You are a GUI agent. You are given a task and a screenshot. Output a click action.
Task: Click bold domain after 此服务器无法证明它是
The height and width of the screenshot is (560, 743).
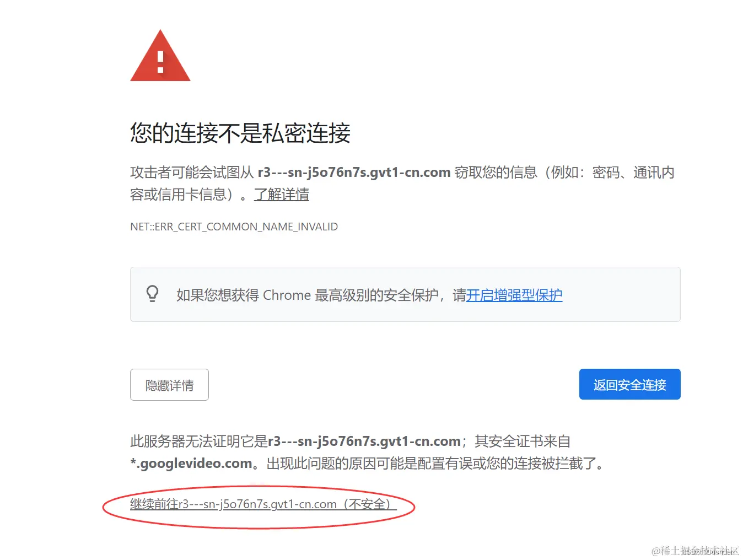coord(364,441)
